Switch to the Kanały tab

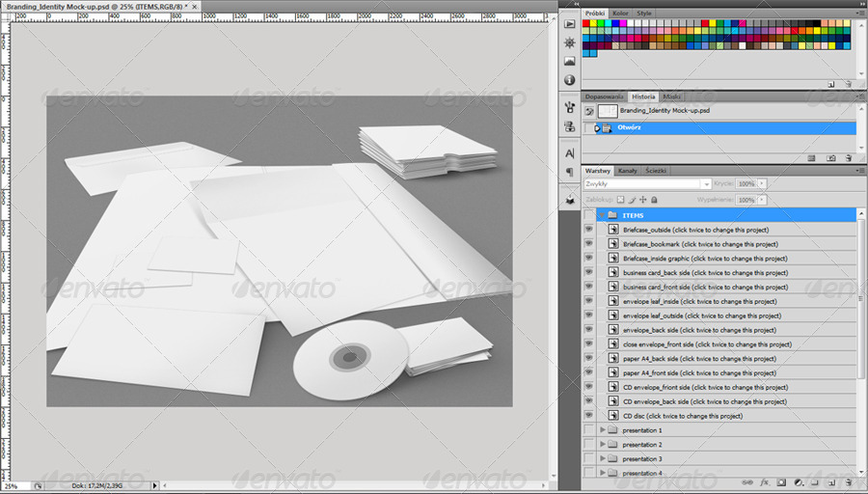coord(627,171)
